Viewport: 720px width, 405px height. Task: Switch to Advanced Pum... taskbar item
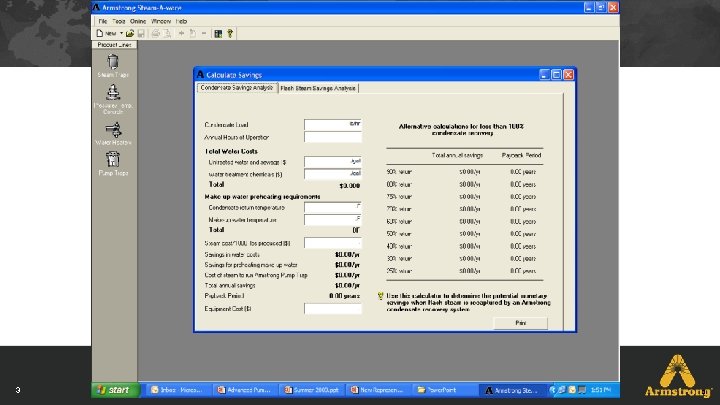245,390
